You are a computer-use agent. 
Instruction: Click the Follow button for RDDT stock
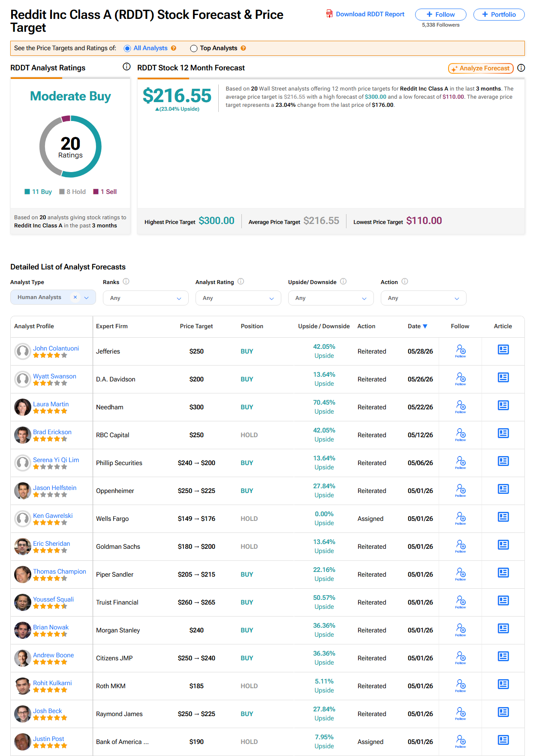441,15
